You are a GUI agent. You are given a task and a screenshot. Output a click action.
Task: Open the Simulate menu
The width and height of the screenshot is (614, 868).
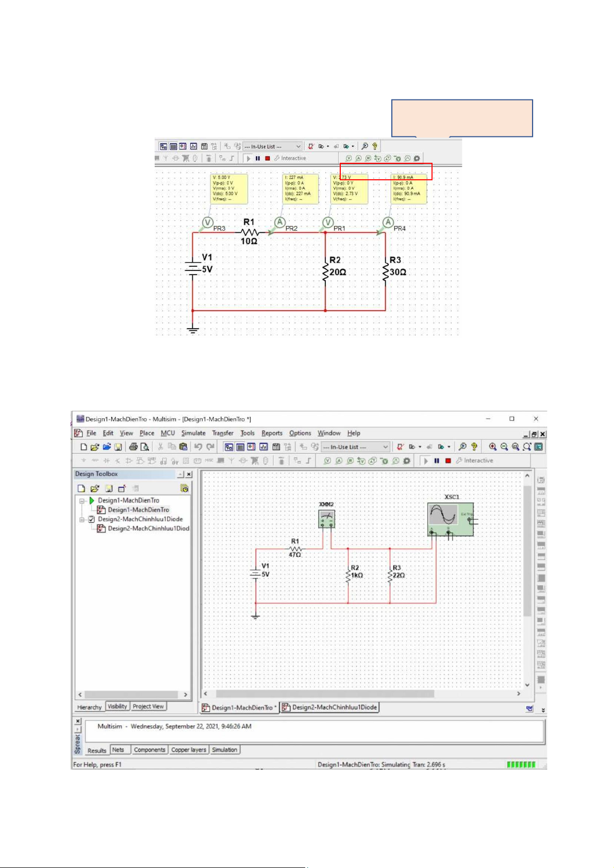[x=193, y=433]
